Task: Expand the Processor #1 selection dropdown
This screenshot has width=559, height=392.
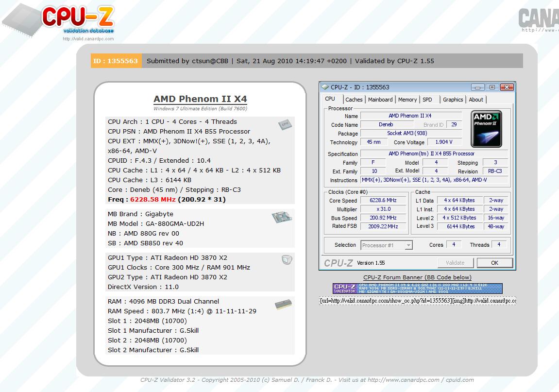Action: [409, 245]
